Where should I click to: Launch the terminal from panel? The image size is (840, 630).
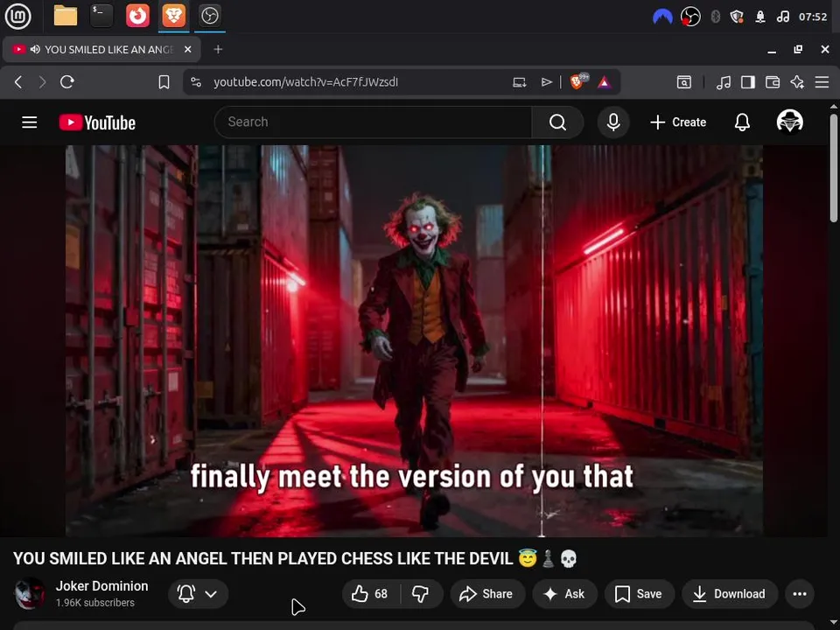(x=101, y=16)
